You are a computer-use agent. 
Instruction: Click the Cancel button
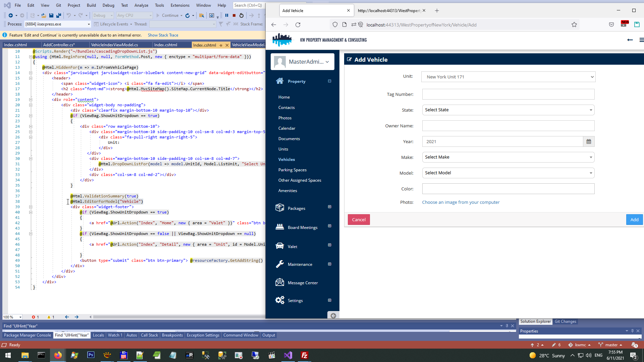click(x=359, y=220)
